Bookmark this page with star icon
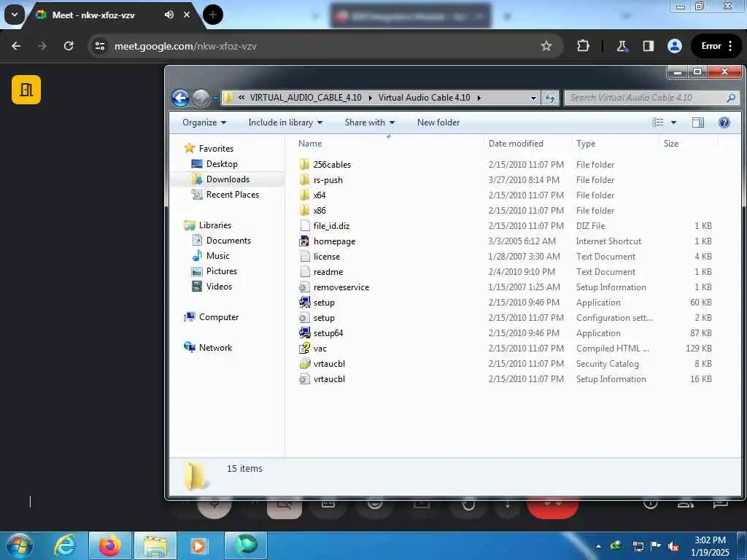The height and width of the screenshot is (560, 747). [546, 46]
